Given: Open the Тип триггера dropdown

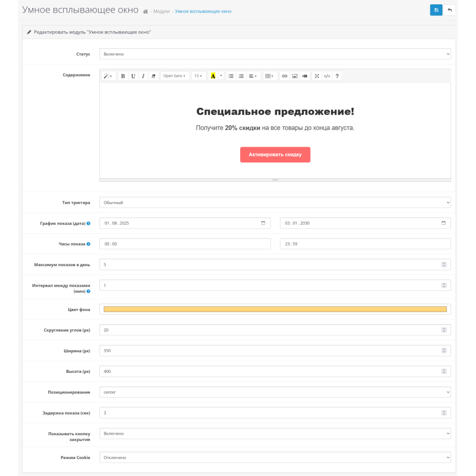Looking at the screenshot, I should click(x=275, y=203).
